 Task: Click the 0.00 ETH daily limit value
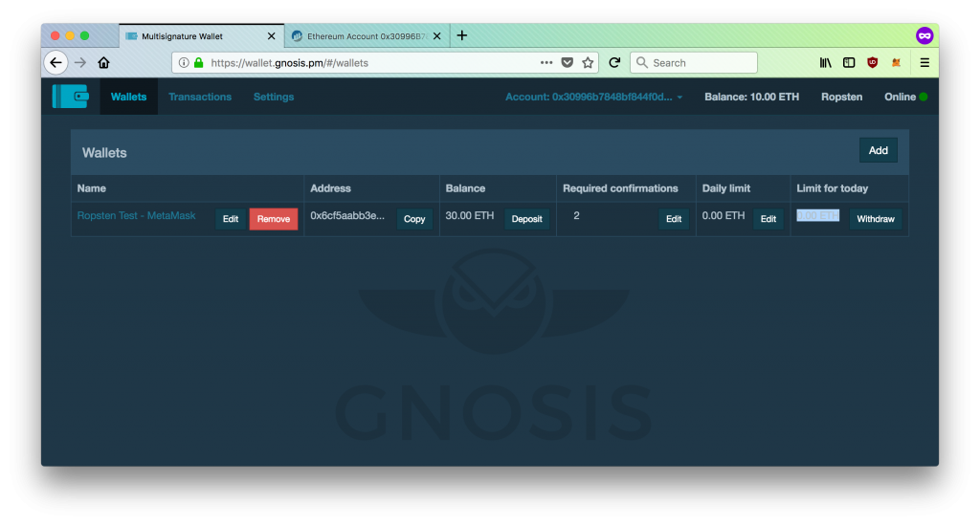pos(724,215)
